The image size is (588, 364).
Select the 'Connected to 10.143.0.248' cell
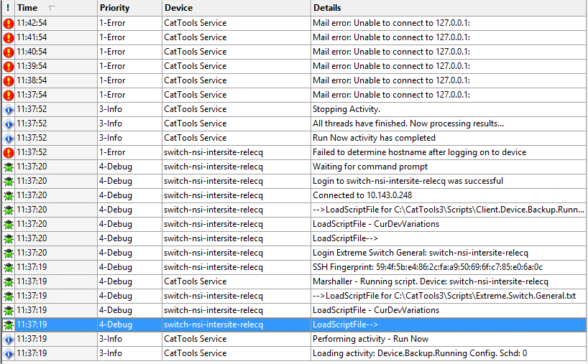pos(449,195)
